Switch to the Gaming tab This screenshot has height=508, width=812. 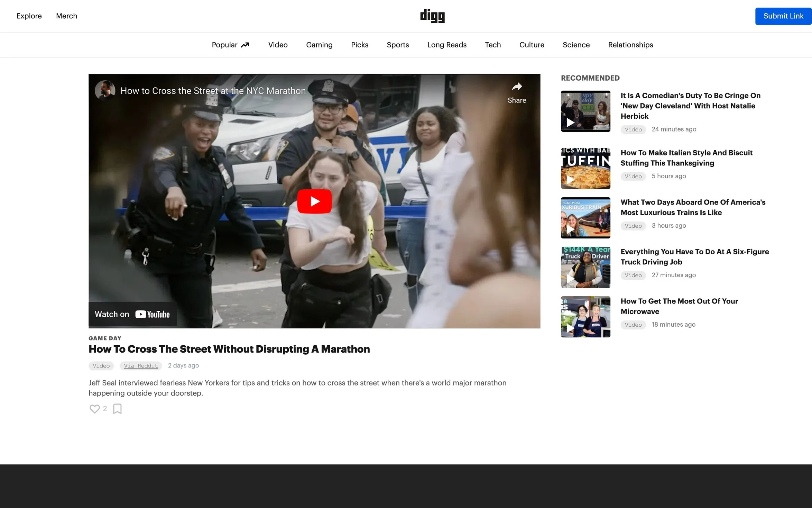tap(319, 45)
